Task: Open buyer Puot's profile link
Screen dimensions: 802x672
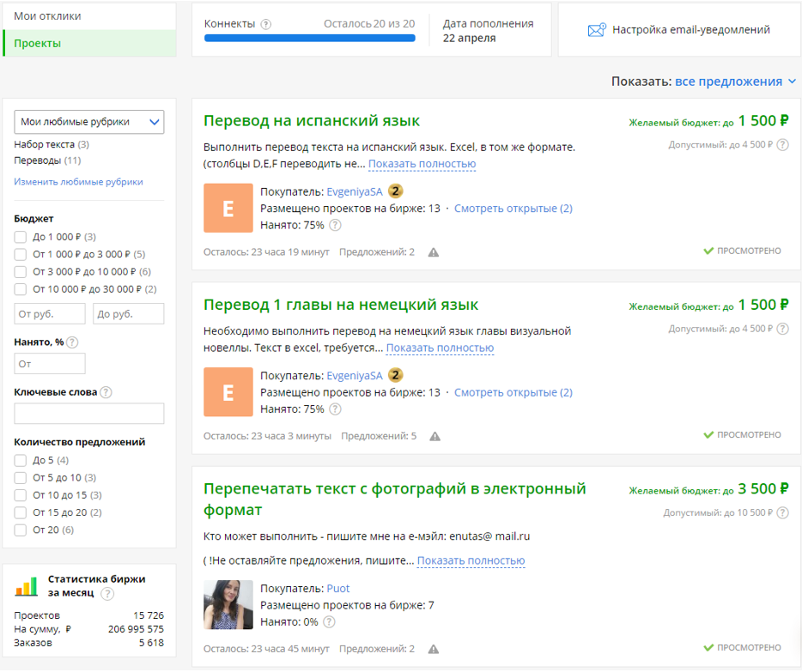Action: click(x=338, y=589)
